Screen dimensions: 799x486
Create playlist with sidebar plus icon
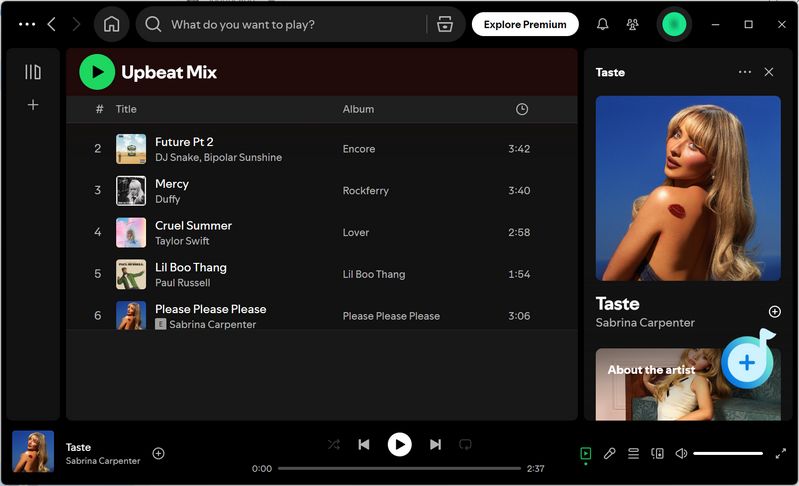33,104
